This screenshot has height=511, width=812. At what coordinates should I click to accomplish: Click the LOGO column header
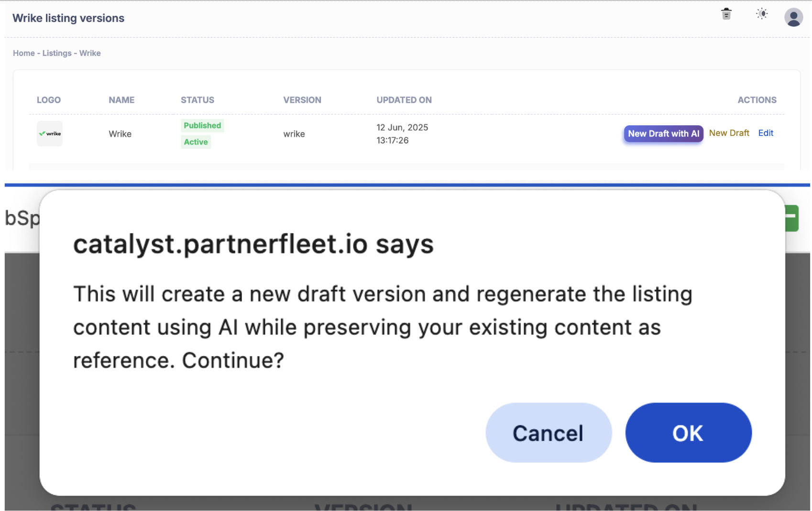click(49, 100)
